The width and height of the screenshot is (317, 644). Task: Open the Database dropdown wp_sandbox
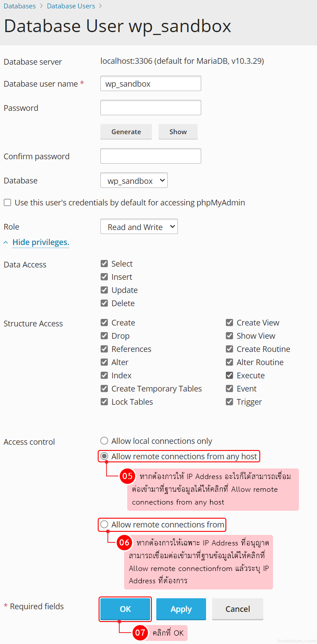click(x=134, y=181)
